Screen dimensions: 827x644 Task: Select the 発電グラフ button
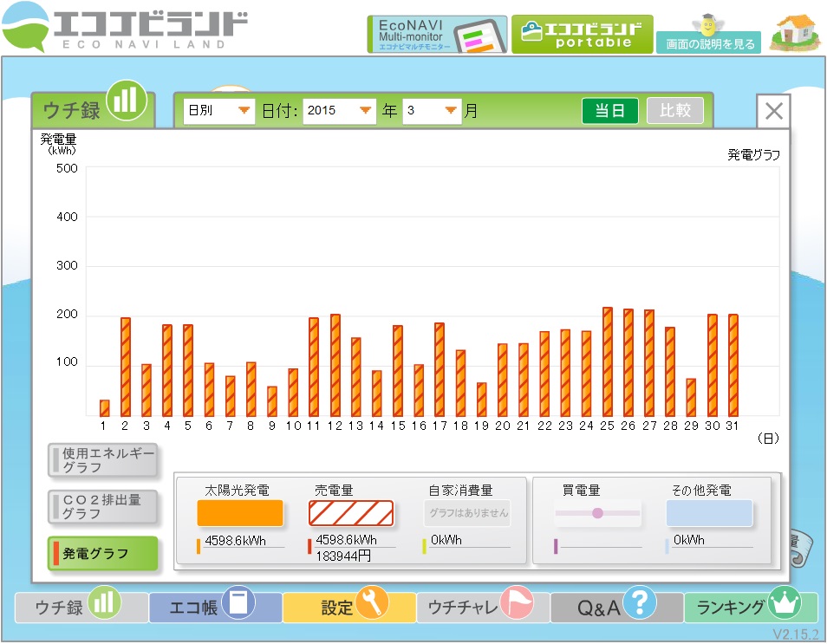pyautogui.click(x=103, y=553)
